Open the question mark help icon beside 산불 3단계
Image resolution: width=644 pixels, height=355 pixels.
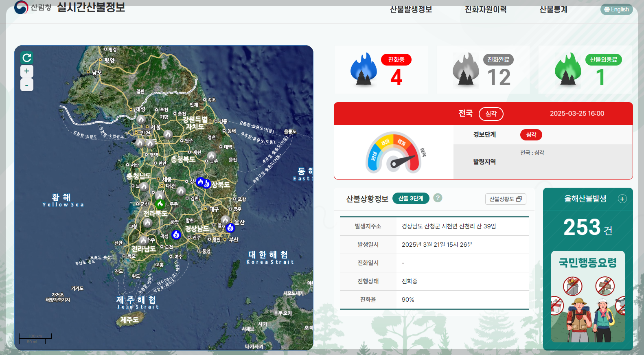(x=438, y=198)
